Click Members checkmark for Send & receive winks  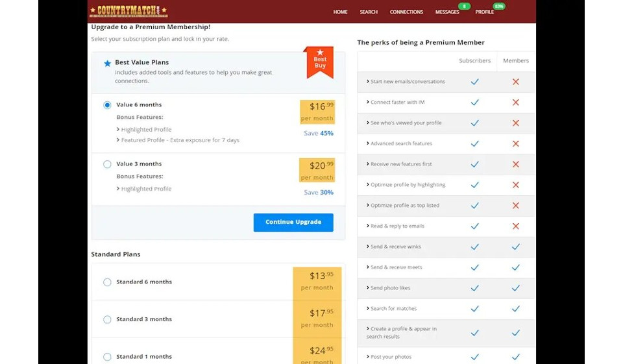pyautogui.click(x=515, y=247)
